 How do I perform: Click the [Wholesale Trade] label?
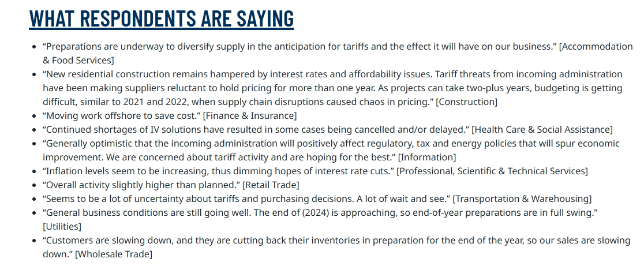coord(114,254)
